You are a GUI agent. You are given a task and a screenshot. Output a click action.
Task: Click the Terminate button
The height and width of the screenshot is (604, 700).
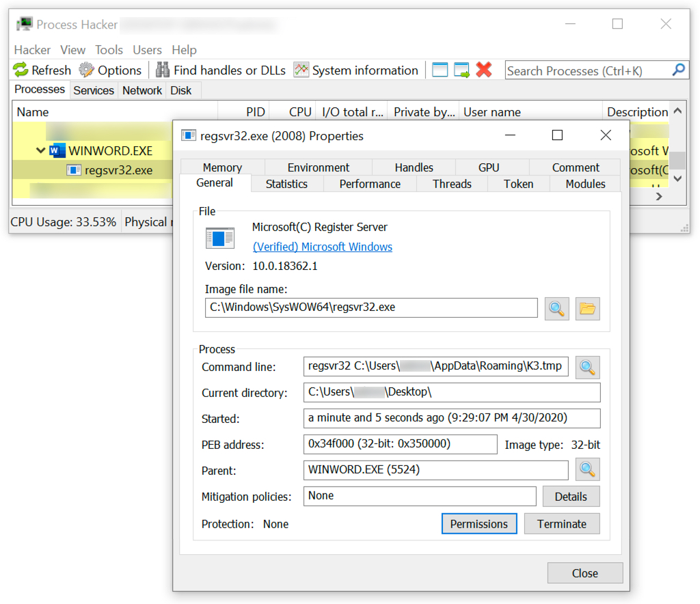point(562,523)
